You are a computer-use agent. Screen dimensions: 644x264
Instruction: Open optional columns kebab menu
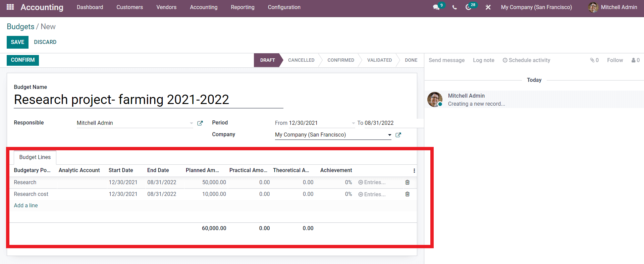click(x=414, y=171)
